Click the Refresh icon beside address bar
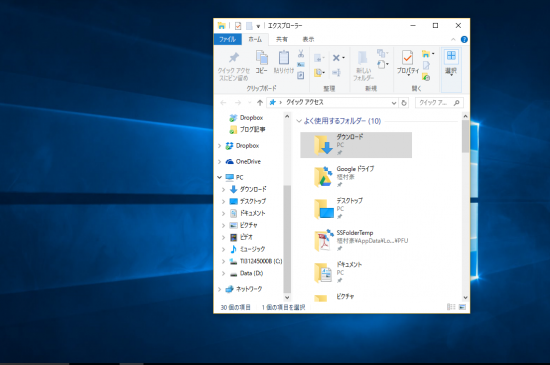Screen dimensions: 550x365 (x=404, y=103)
